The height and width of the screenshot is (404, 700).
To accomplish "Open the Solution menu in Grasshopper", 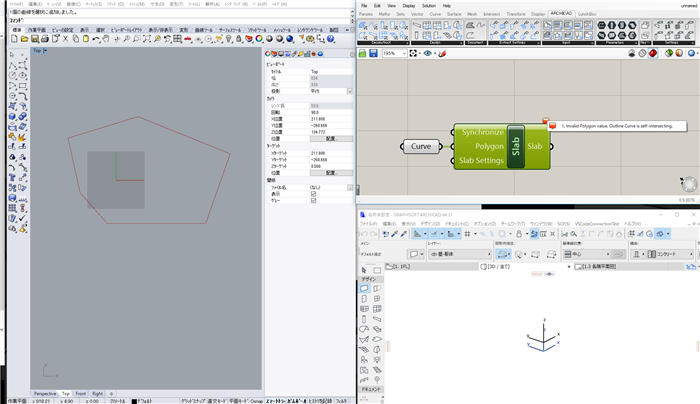I will point(429,6).
